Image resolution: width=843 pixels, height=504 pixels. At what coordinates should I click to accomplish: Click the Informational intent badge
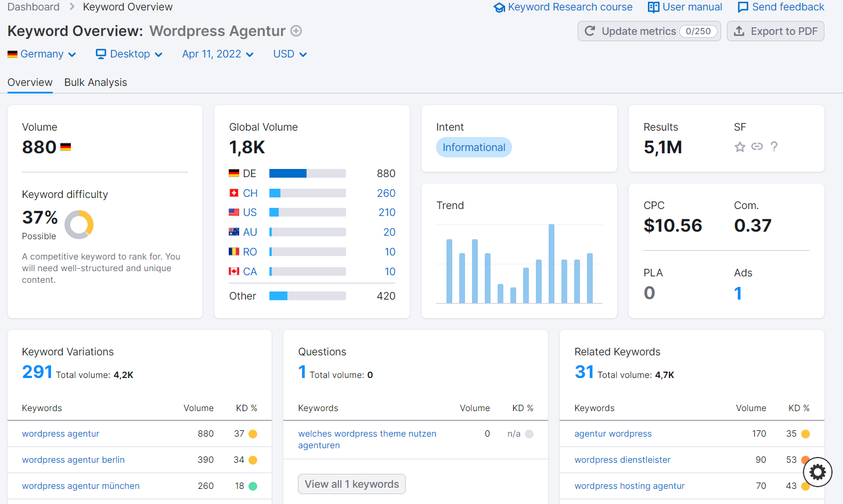tap(474, 147)
